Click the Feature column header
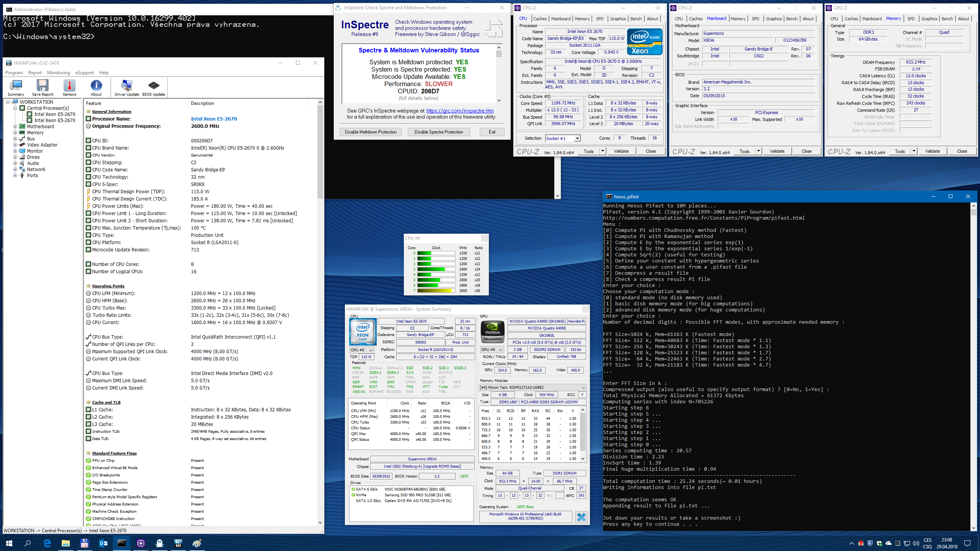The height and width of the screenshot is (551, 980). [136, 103]
